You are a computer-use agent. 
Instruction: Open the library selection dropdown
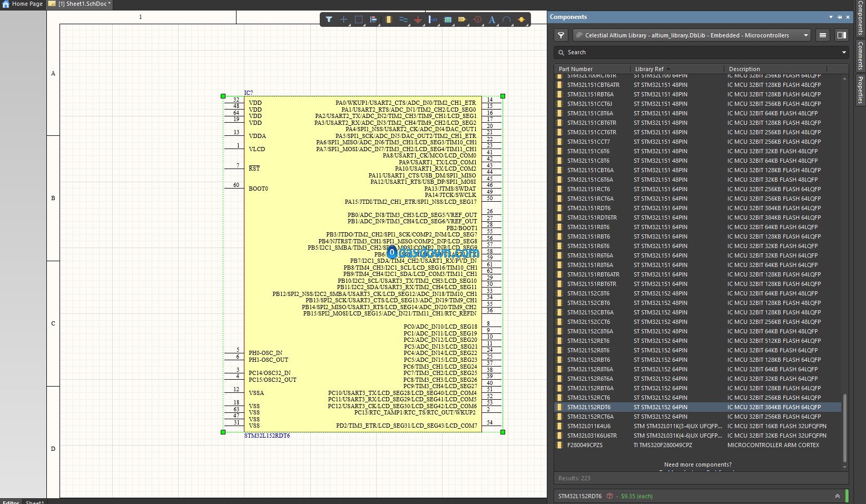692,35
